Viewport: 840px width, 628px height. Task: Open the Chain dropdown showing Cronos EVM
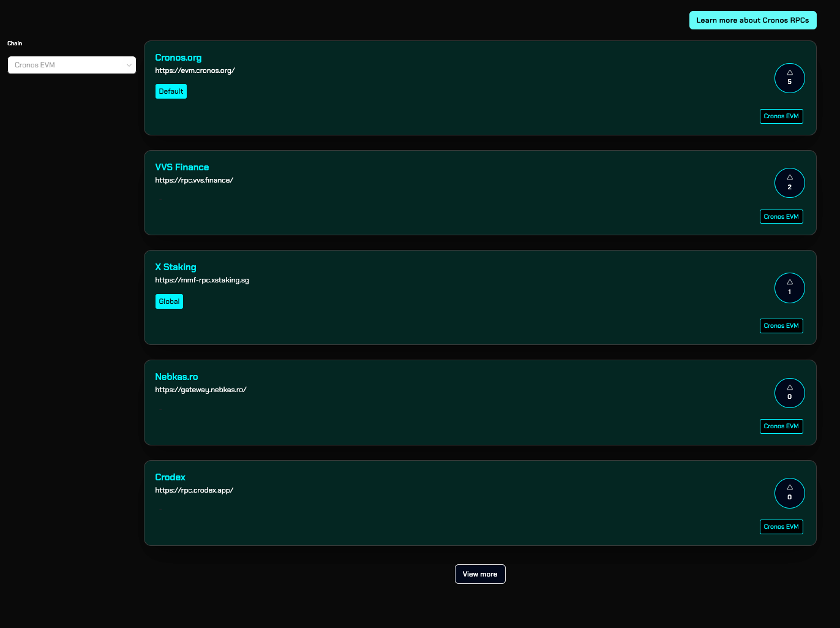[72, 65]
